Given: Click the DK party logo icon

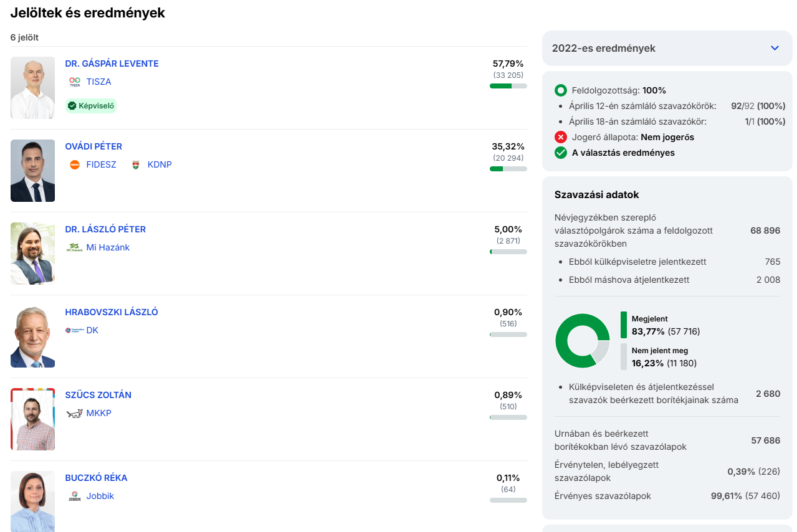Looking at the screenshot, I should point(75,330).
